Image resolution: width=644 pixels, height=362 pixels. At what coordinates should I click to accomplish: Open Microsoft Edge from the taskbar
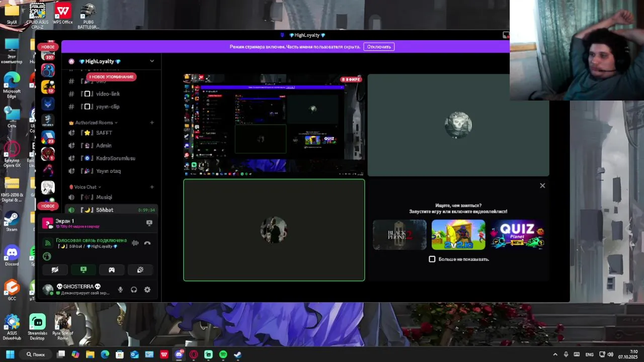105,354
